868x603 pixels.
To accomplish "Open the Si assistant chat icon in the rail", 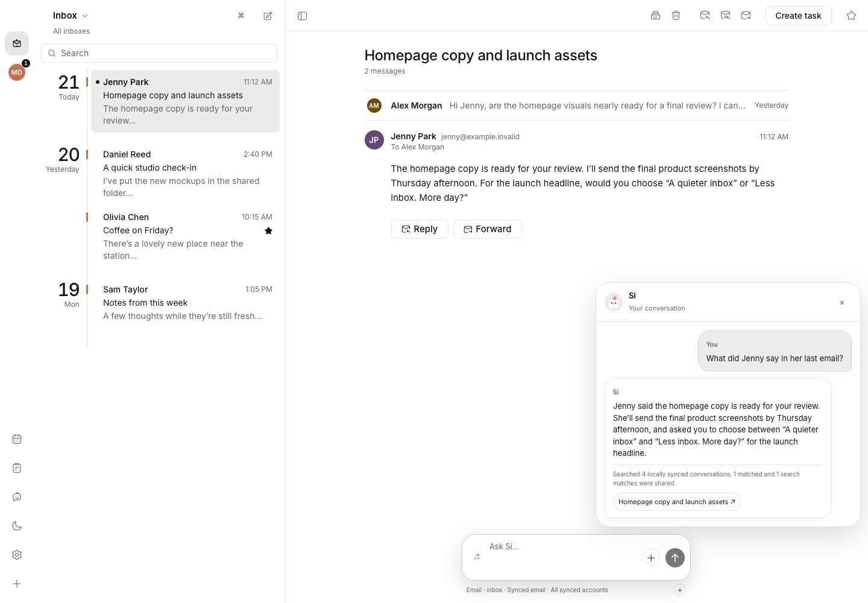I will point(17,497).
